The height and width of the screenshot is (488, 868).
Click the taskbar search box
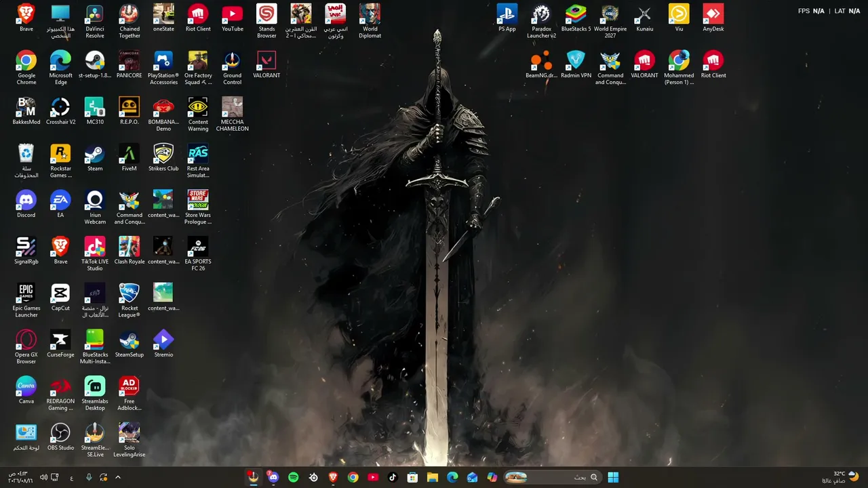[552, 477]
